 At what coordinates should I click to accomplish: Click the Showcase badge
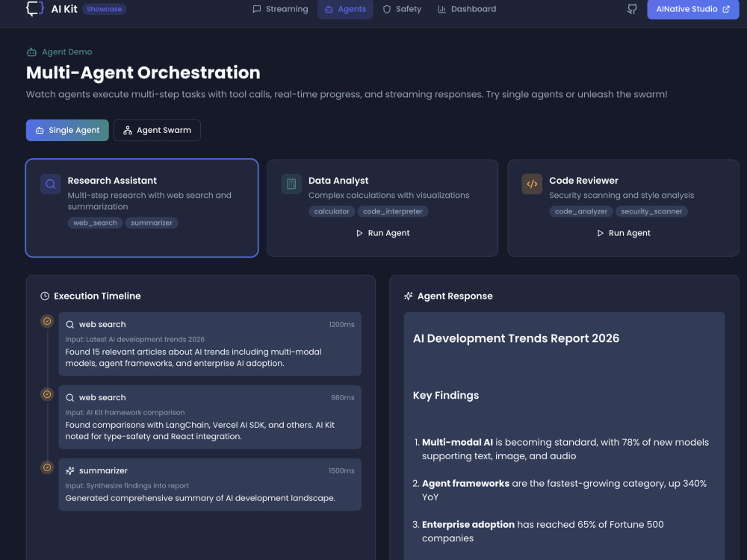click(x=104, y=9)
